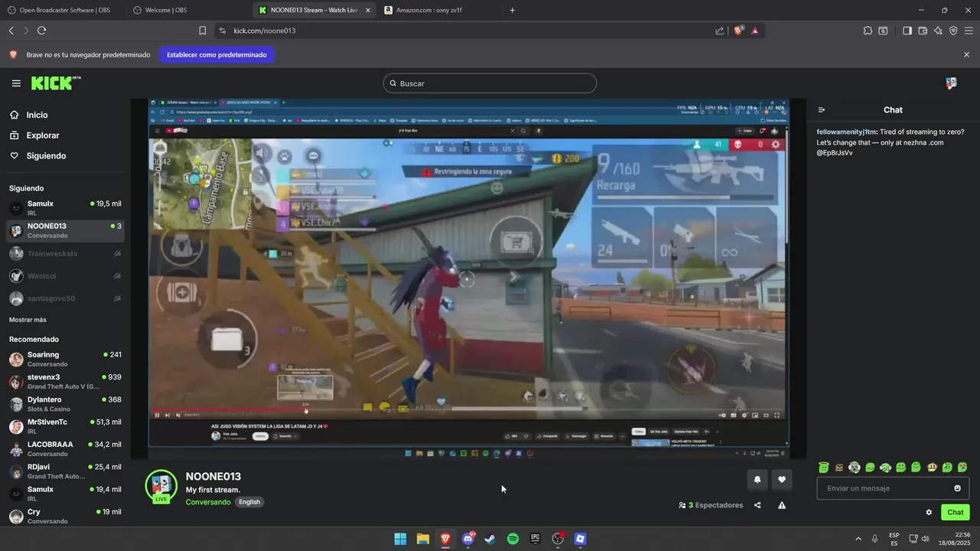Screen dimensions: 980x551
Task: Click the Buscar search field
Action: [x=490, y=83]
